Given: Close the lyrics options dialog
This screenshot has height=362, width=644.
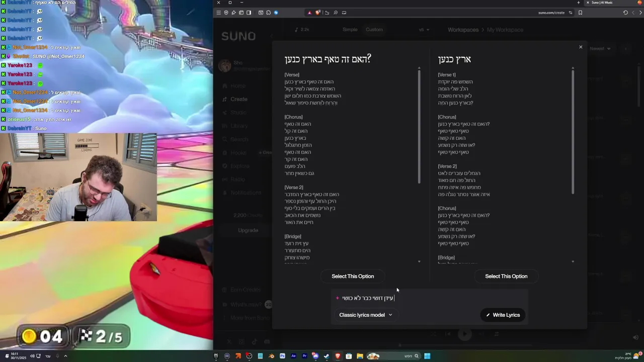Looking at the screenshot, I should pyautogui.click(x=581, y=47).
